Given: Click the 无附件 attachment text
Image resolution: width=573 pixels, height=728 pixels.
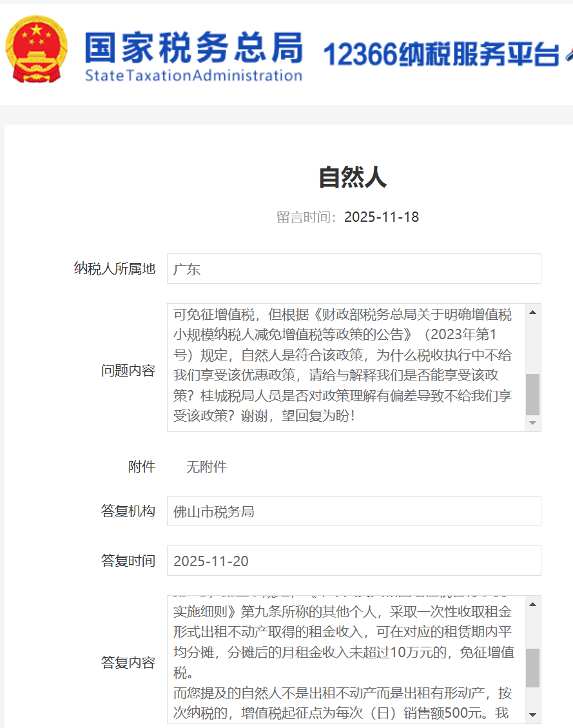Looking at the screenshot, I should click(206, 467).
